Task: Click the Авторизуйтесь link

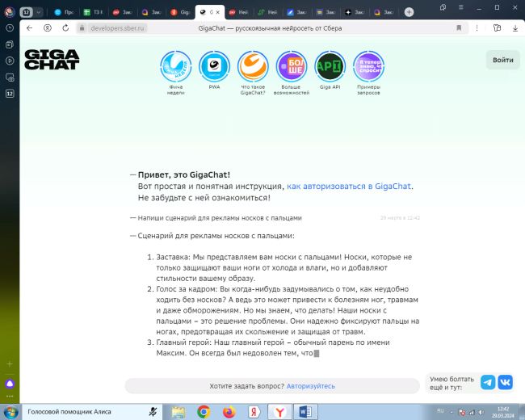Action: point(311,386)
